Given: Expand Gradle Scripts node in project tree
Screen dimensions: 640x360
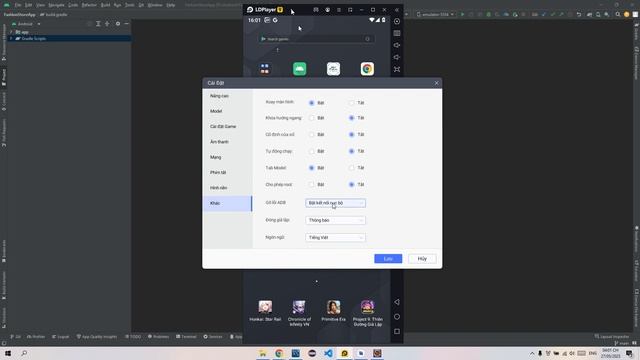Looking at the screenshot, I should click(x=11, y=38).
